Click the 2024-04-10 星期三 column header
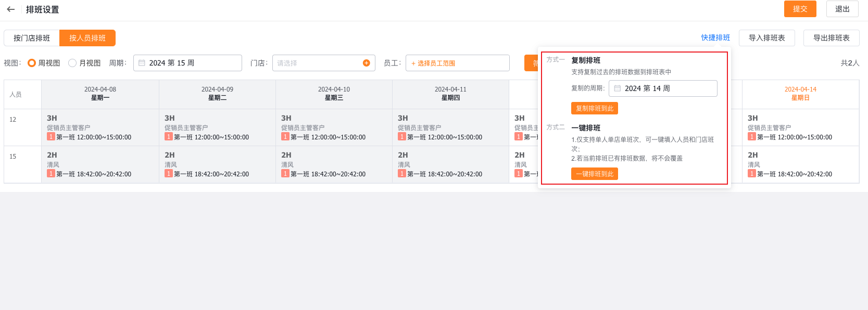The height and width of the screenshot is (310, 868). pyautogui.click(x=334, y=94)
